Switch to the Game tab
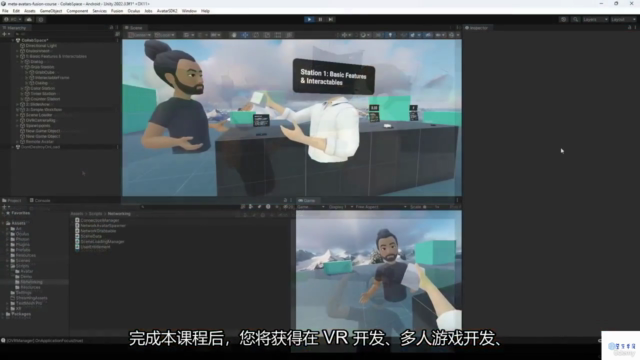The image size is (640, 360). (x=307, y=200)
